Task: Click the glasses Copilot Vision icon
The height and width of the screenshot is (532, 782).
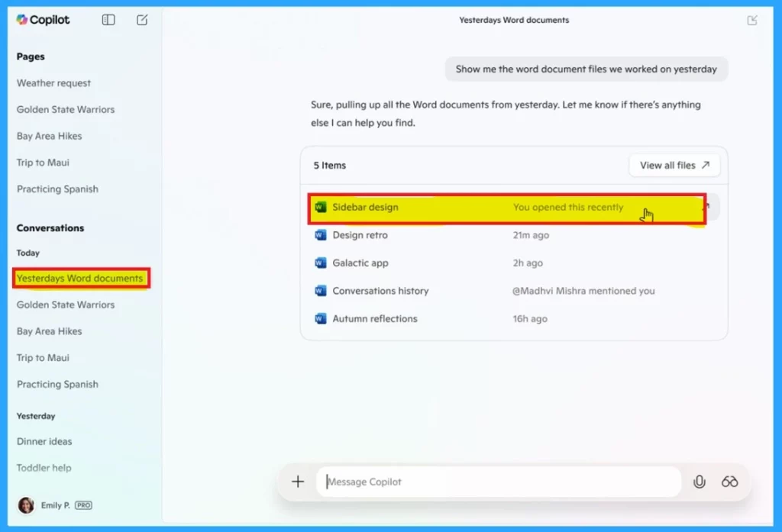Action: [729, 482]
